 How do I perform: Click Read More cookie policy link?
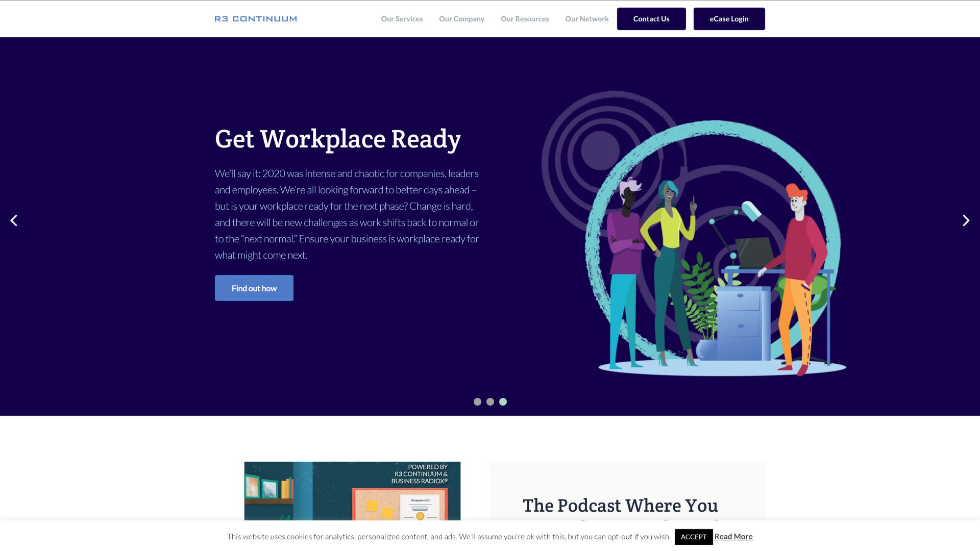coord(733,536)
